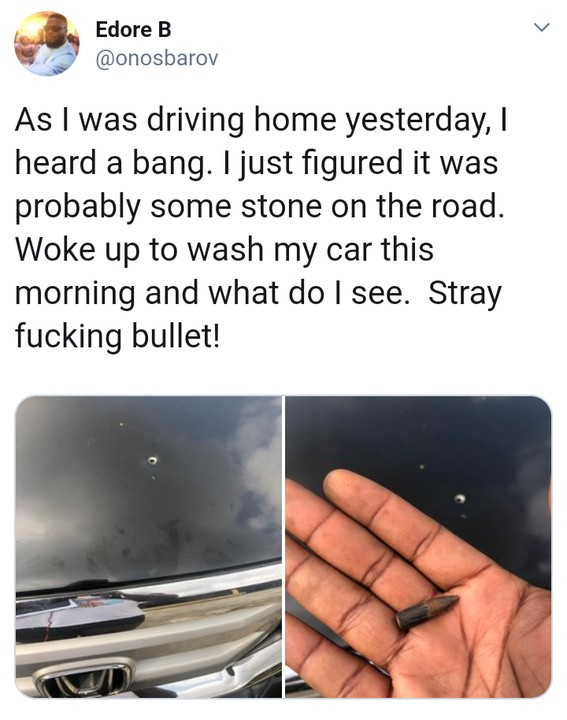Visit the @onosbarov handle link

pos(157,59)
